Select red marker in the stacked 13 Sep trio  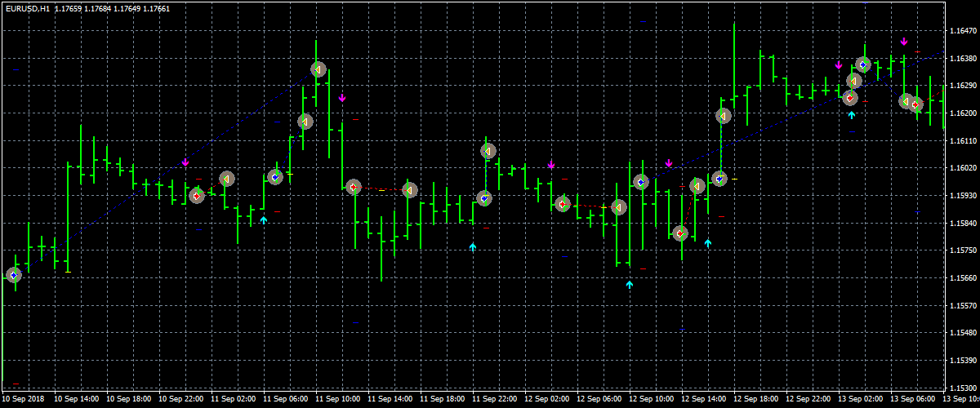pyautogui.click(x=850, y=98)
